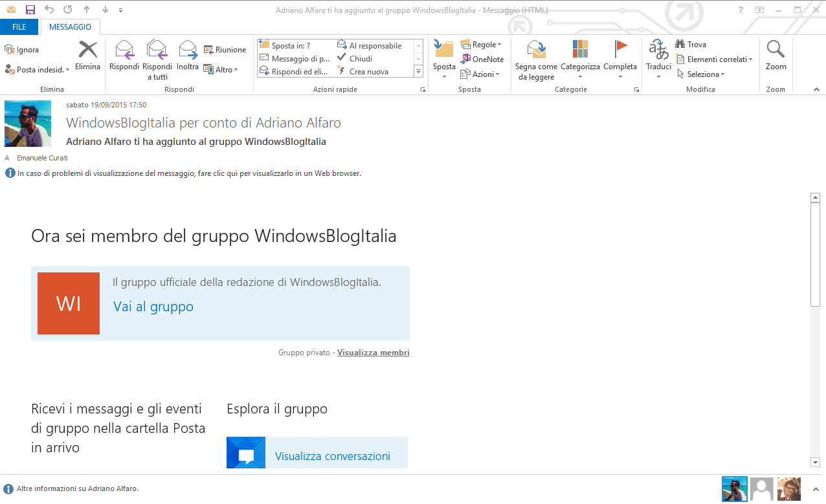
Task: Choose Rispondi a tutti
Action: (x=157, y=60)
